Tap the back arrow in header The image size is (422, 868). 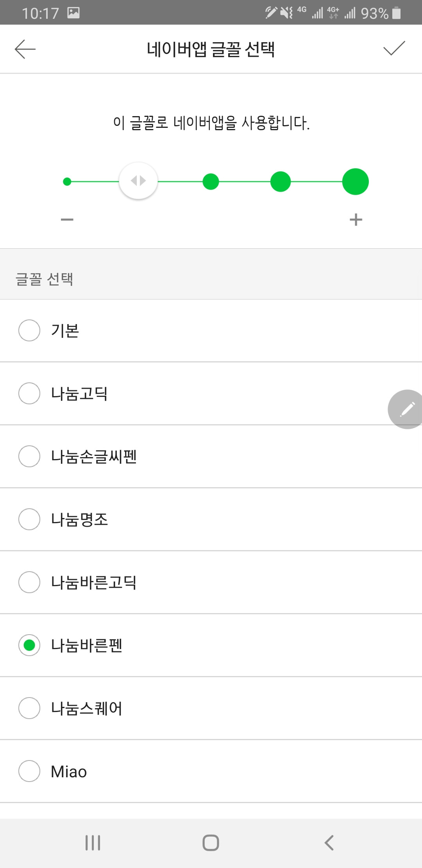[x=25, y=49]
